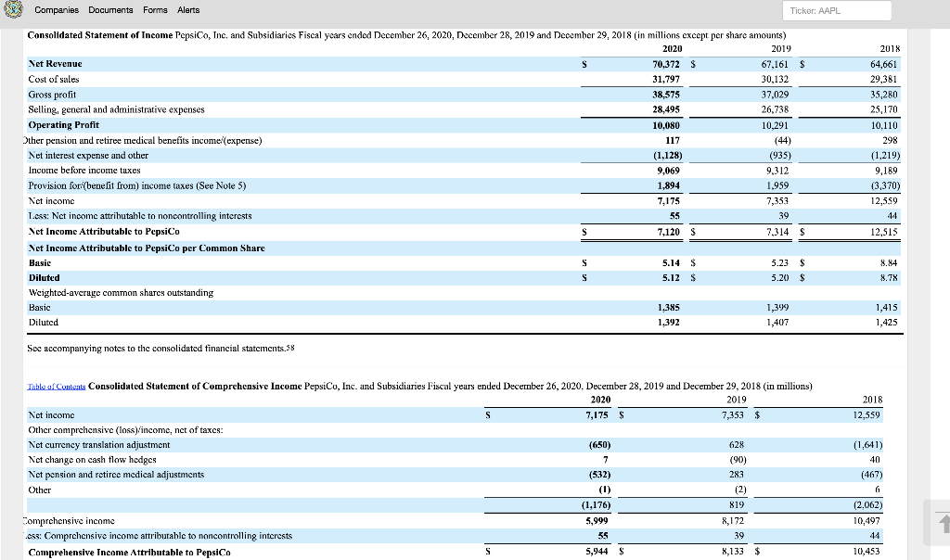The width and height of the screenshot is (950, 560).
Task: Click the 2020 pre-tax income 9,069
Action: [668, 171]
